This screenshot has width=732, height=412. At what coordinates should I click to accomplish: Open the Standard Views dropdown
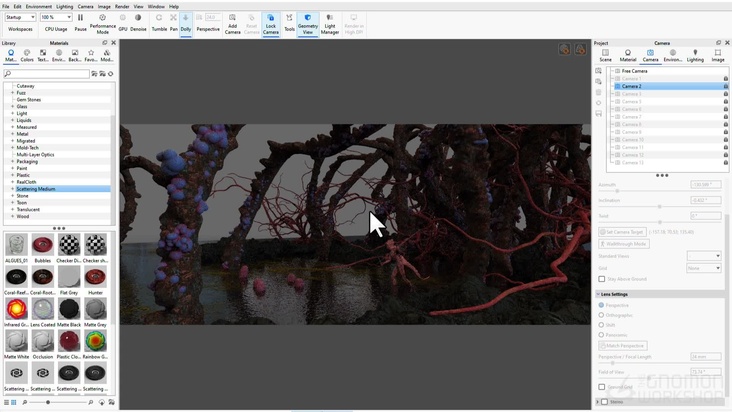704,256
